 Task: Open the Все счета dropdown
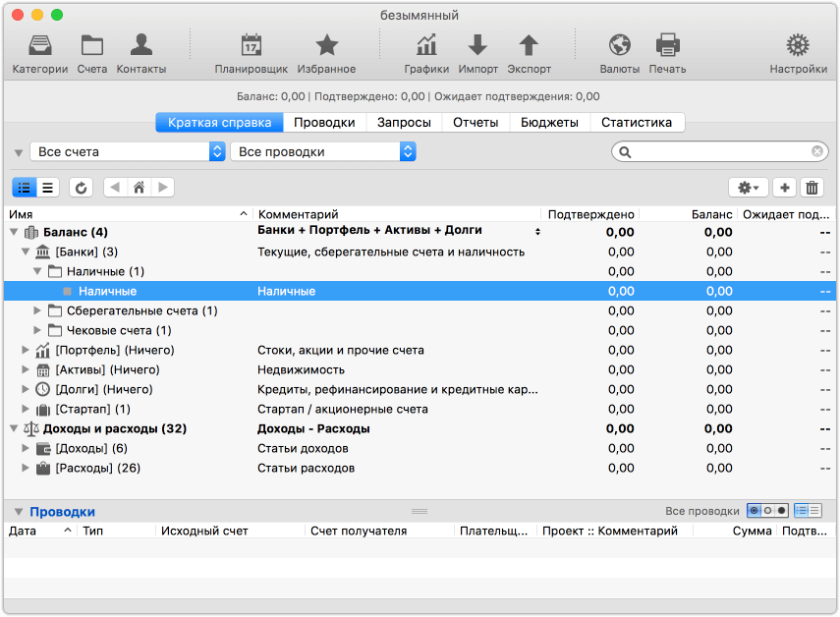(128, 151)
